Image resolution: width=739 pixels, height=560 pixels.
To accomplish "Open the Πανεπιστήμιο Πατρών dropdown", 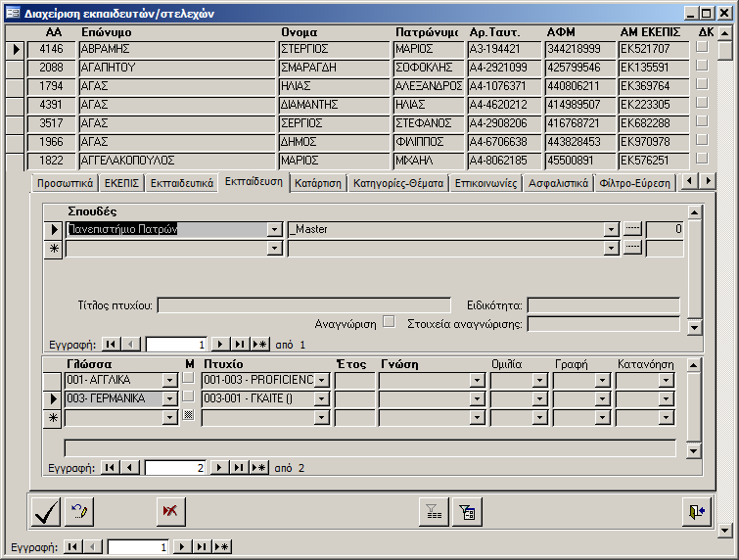I will (274, 229).
